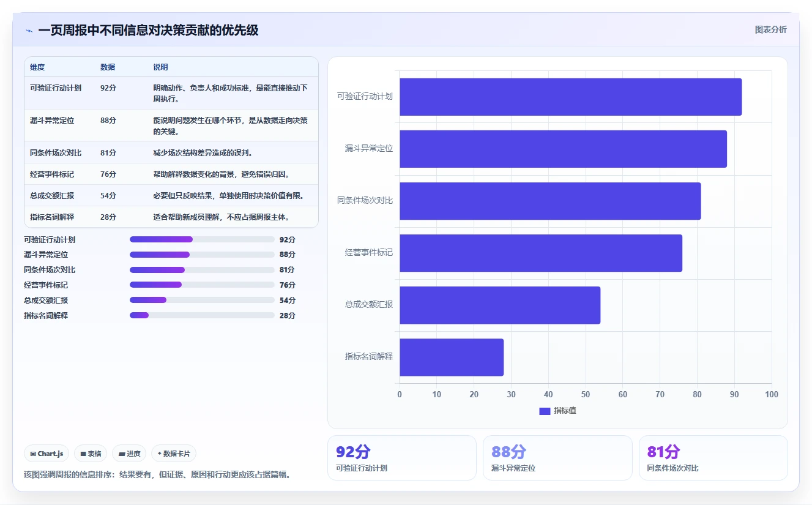Image resolution: width=812 pixels, height=505 pixels.
Task: Click the page title about 一页周报 priorities
Action: [148, 31]
